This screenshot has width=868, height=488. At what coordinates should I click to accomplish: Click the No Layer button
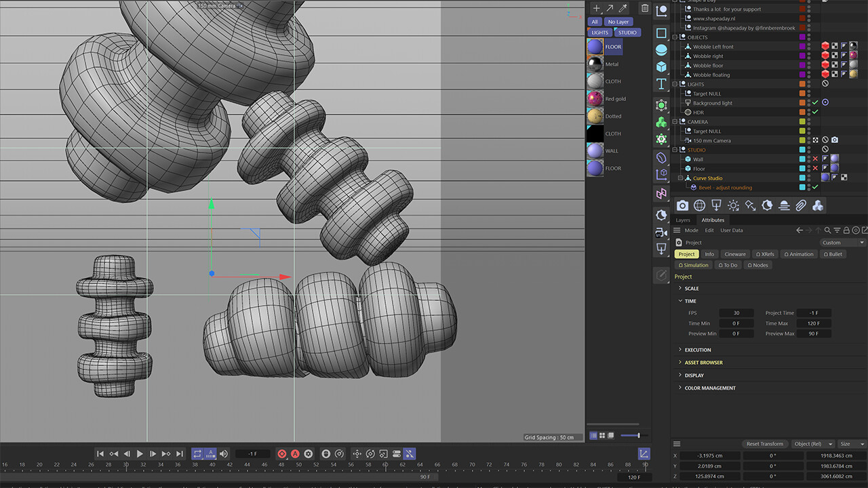[618, 22]
